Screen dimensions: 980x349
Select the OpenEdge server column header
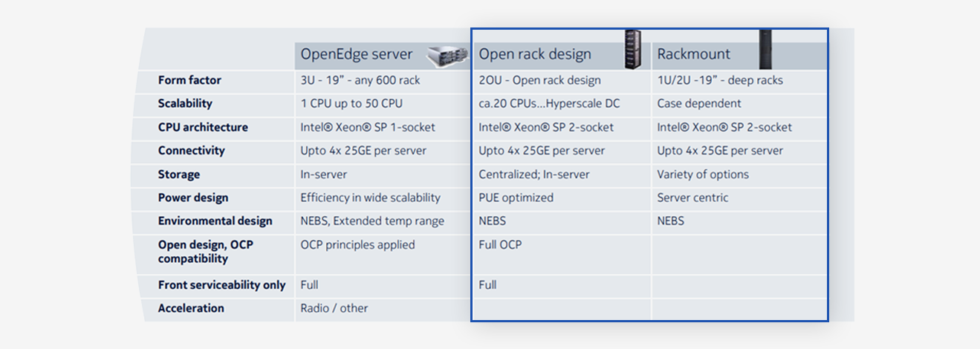pos(356,54)
